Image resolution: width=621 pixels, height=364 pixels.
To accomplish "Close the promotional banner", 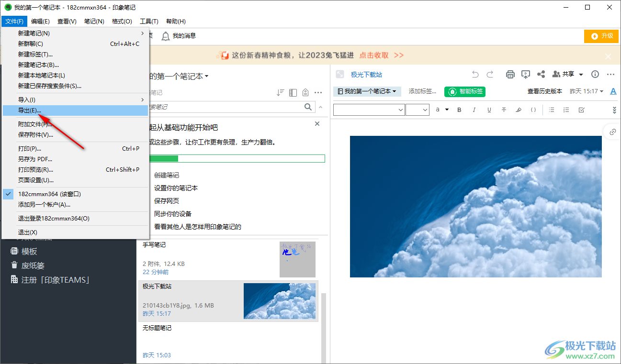I will point(608,56).
